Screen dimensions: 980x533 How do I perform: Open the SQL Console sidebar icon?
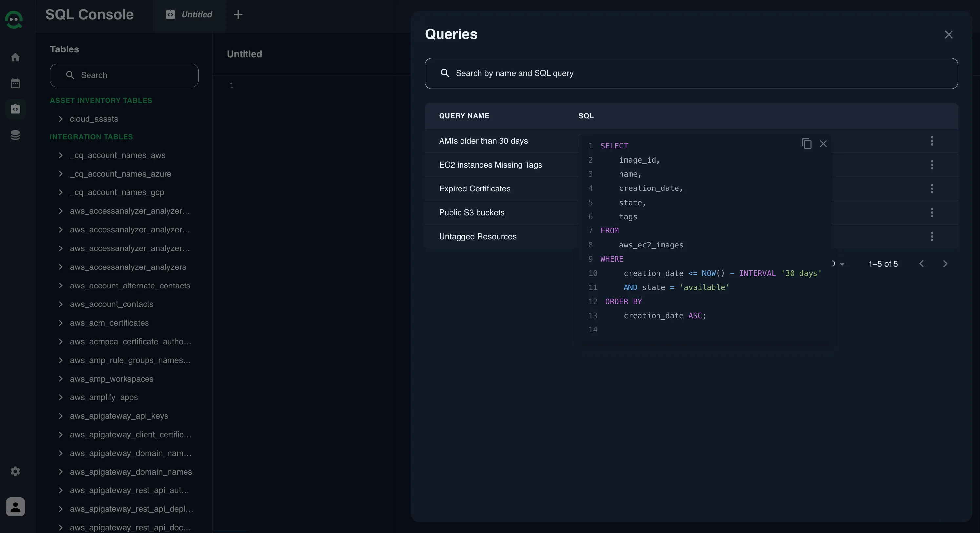click(15, 109)
